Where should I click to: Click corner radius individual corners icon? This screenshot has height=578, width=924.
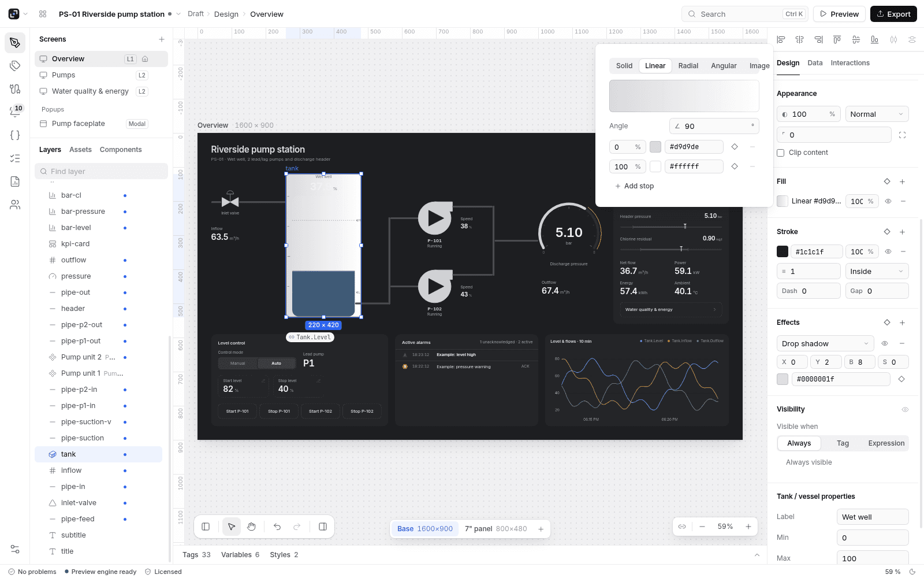[x=902, y=135]
